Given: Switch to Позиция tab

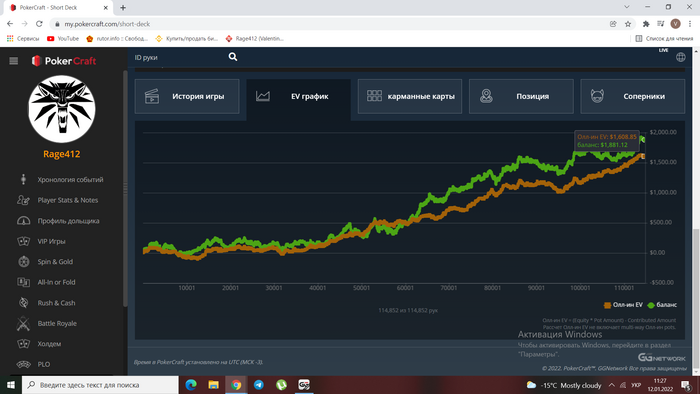Looking at the screenshot, I should 521,96.
